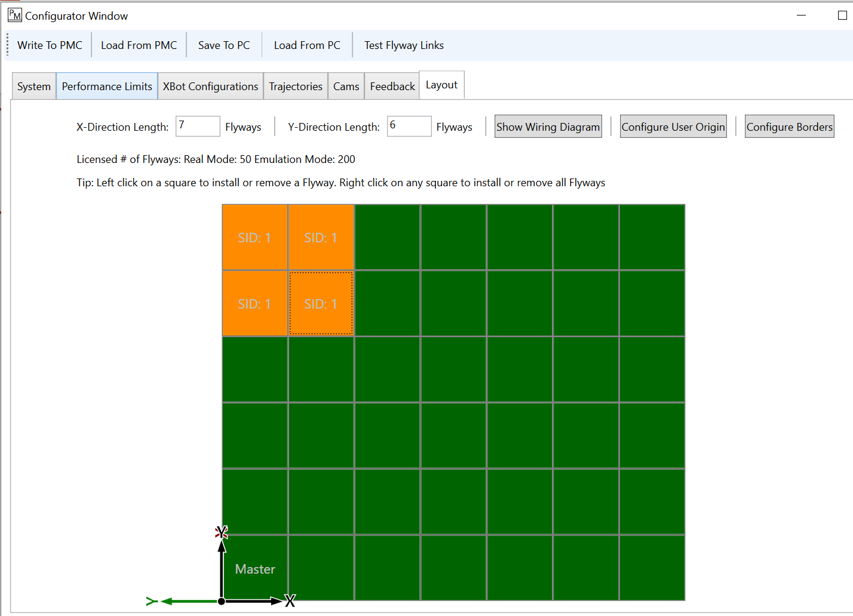Click the Configure Borders button
Screen dimensions: 853x616
[x=789, y=127]
